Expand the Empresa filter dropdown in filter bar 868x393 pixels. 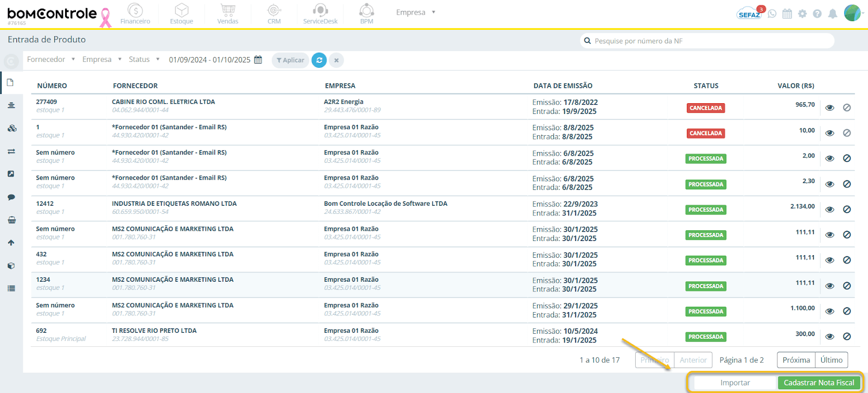click(x=102, y=60)
